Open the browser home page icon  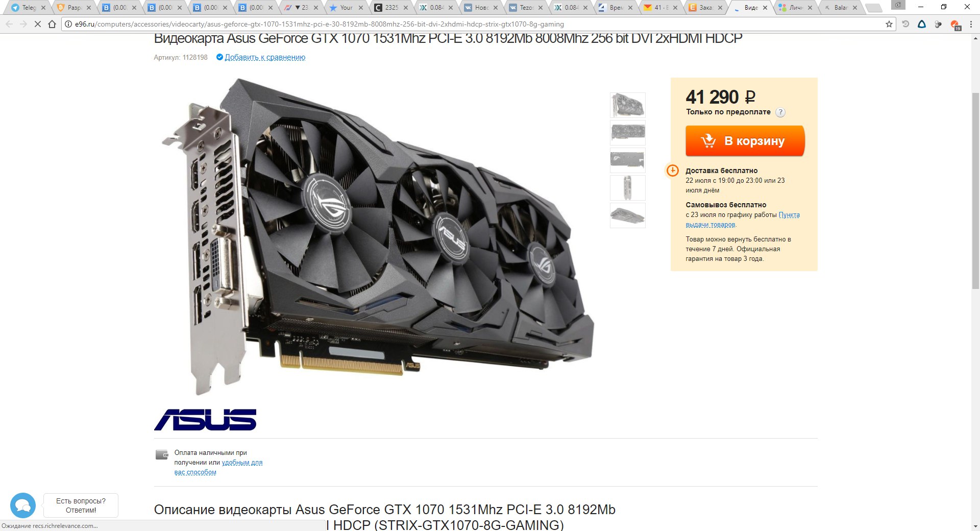point(52,24)
